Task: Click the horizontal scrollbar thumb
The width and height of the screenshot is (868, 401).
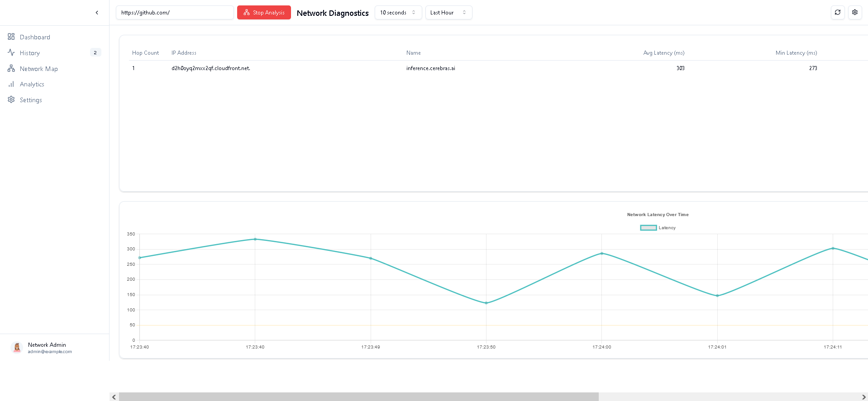Action: tap(358, 397)
